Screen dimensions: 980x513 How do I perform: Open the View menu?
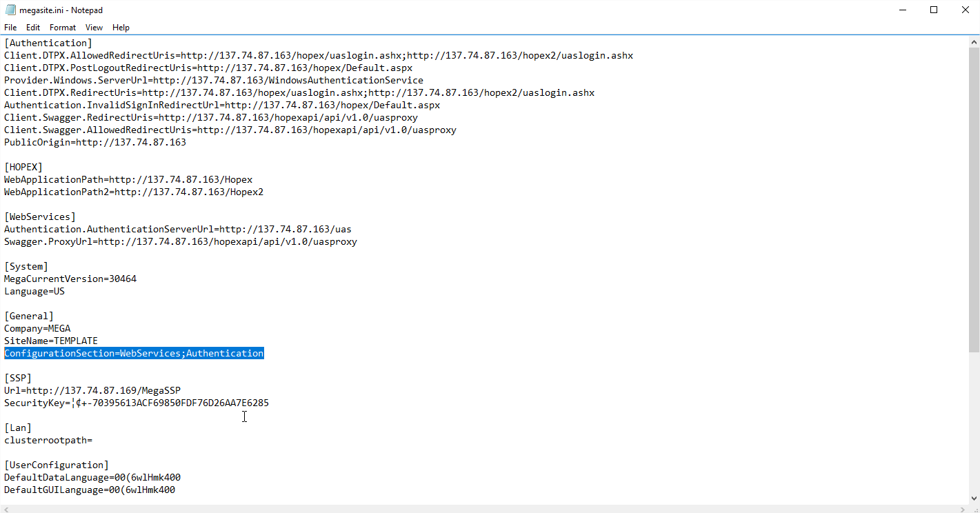click(94, 28)
